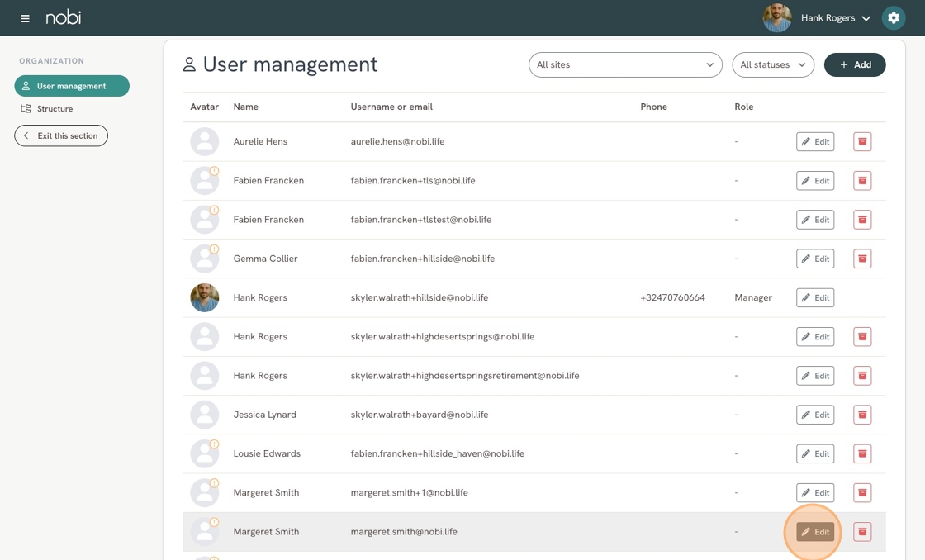Viewport: 925px width, 560px height.
Task: Delete Aurelie Hens using the trash icon
Action: (862, 141)
